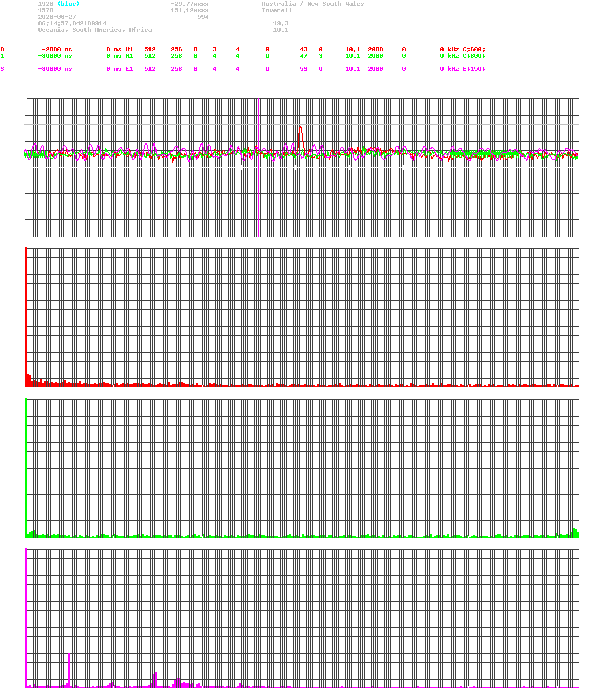Click the longitude "151.12xxxx"

point(190,10)
